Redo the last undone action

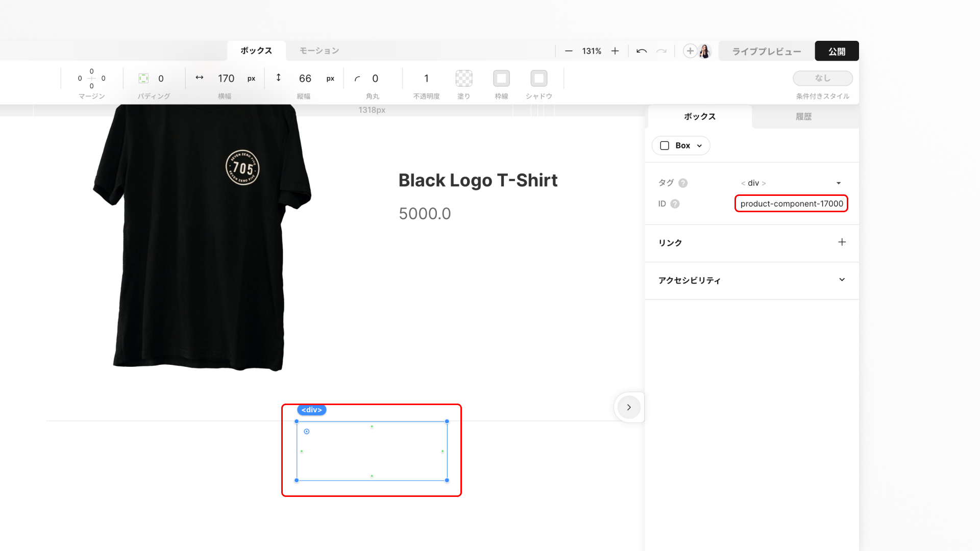coord(661,51)
